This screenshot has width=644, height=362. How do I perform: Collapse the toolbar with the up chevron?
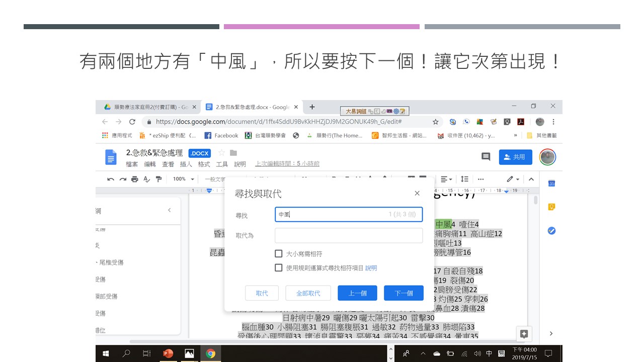pos(531,179)
